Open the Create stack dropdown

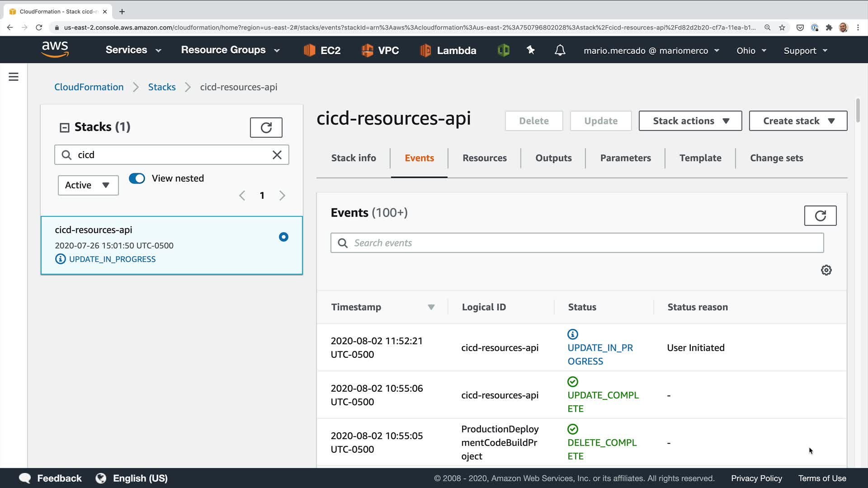(x=798, y=121)
